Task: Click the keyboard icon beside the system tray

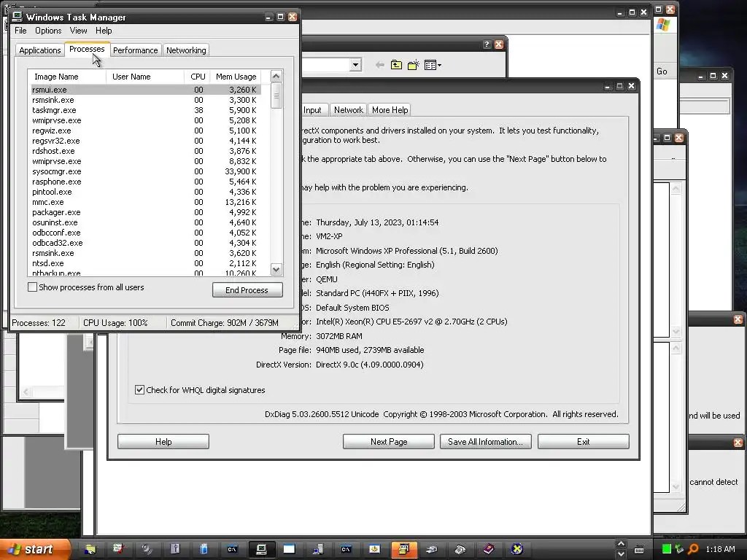Action: pyautogui.click(x=639, y=550)
